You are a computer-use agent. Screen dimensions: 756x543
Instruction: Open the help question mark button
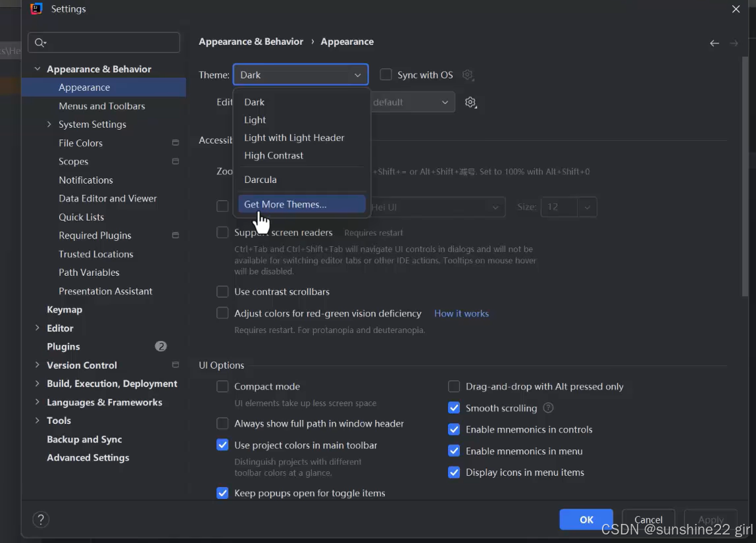pos(41,519)
